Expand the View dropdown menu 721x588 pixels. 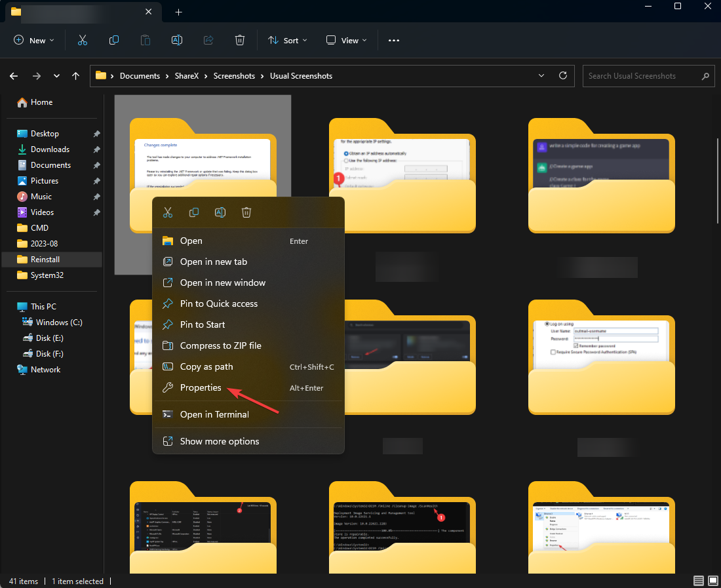pyautogui.click(x=347, y=41)
